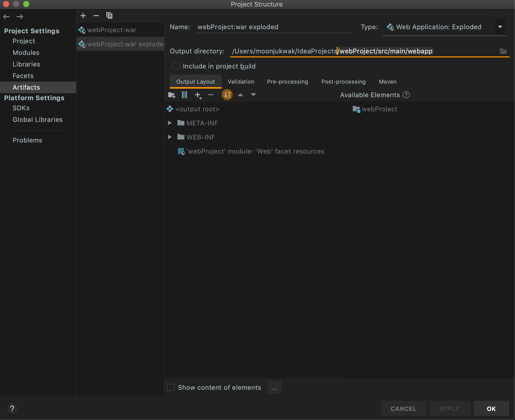Open the Maven tab
Image resolution: width=515 pixels, height=420 pixels.
pos(388,82)
